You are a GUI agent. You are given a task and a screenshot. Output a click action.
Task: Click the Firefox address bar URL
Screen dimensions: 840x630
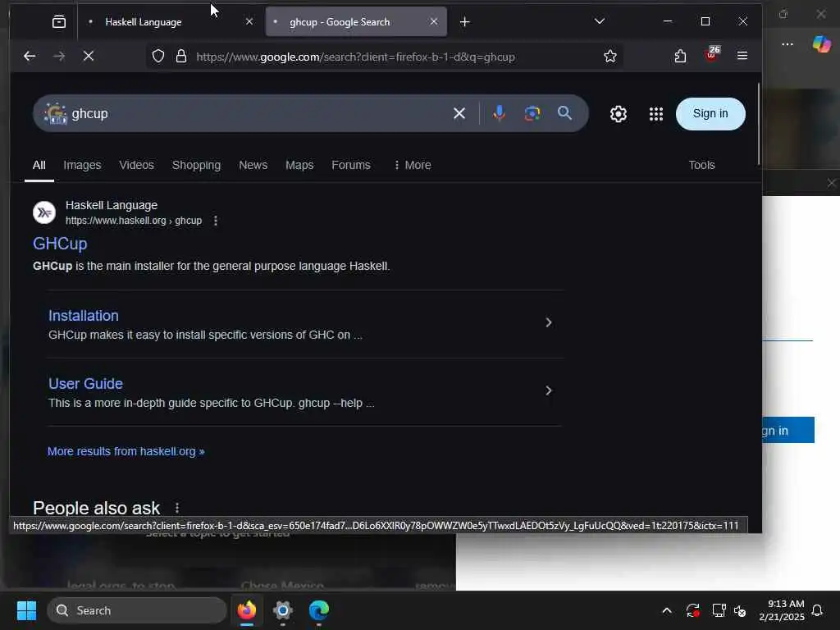tap(355, 57)
